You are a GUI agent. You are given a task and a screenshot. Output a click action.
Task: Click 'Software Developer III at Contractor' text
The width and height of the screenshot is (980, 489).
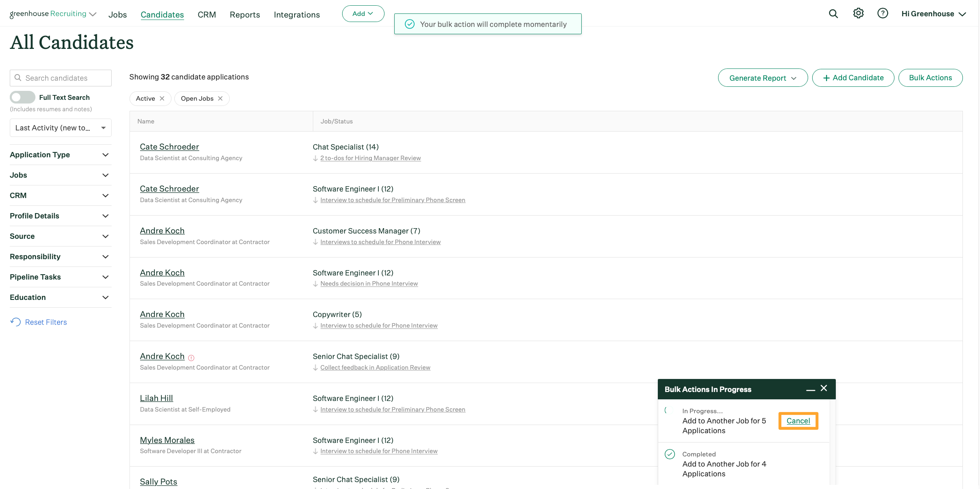coord(191,451)
